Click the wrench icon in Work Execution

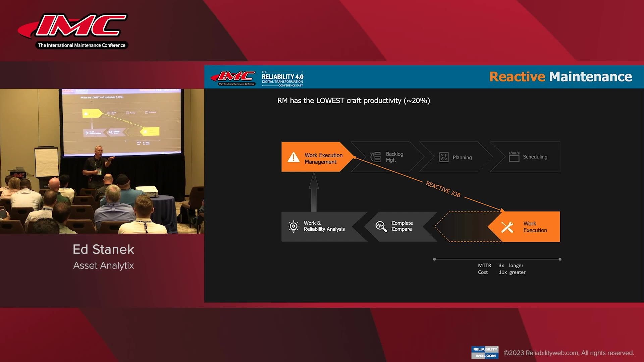click(507, 226)
